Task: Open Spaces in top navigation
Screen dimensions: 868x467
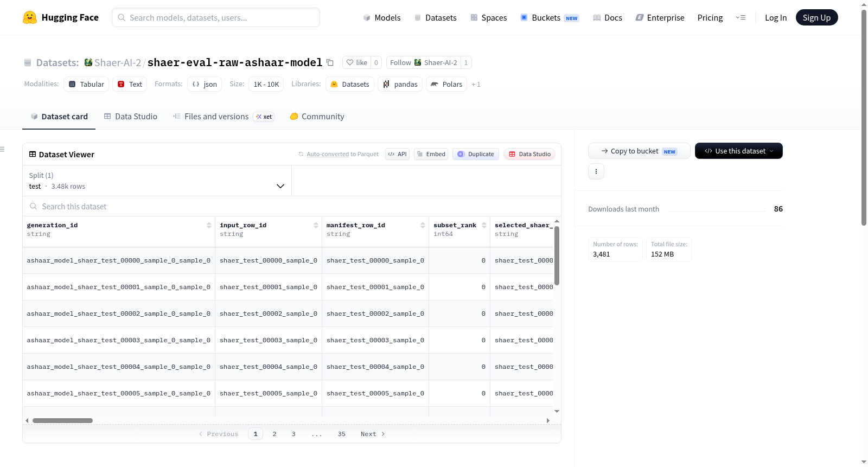Action: pyautogui.click(x=488, y=17)
